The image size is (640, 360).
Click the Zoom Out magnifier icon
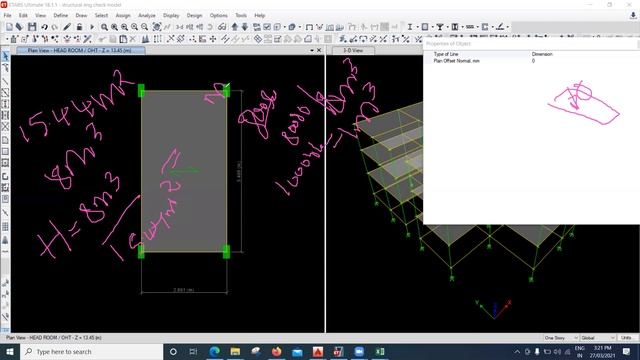pos(144,27)
